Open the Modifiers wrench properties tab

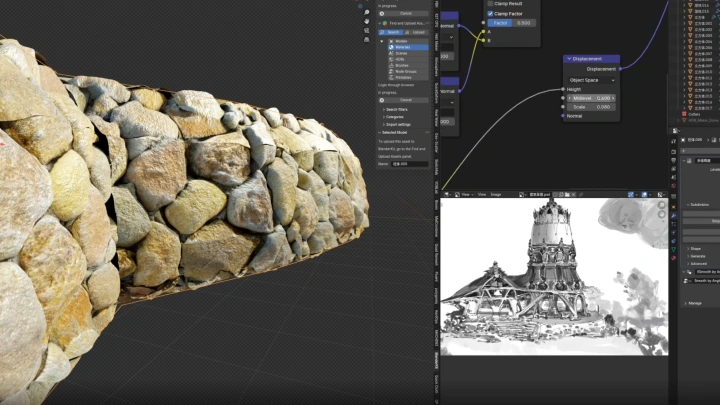click(x=674, y=215)
